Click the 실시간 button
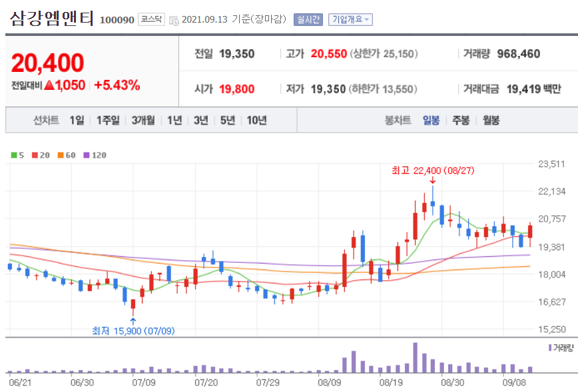This screenshot has width=578, height=392. (308, 19)
